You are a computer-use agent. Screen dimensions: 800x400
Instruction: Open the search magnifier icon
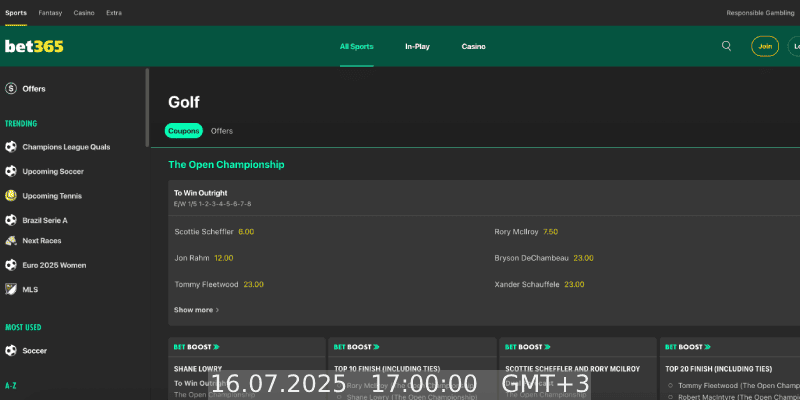click(x=727, y=46)
